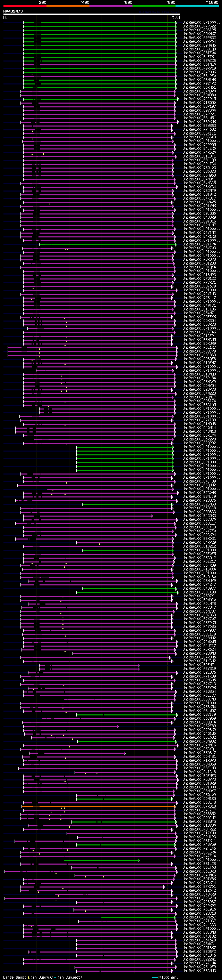Click the alignment bar for UniRef100_C6TML0
Image resolution: width=222 pixels, height=980 pixels.
tap(100, 65)
